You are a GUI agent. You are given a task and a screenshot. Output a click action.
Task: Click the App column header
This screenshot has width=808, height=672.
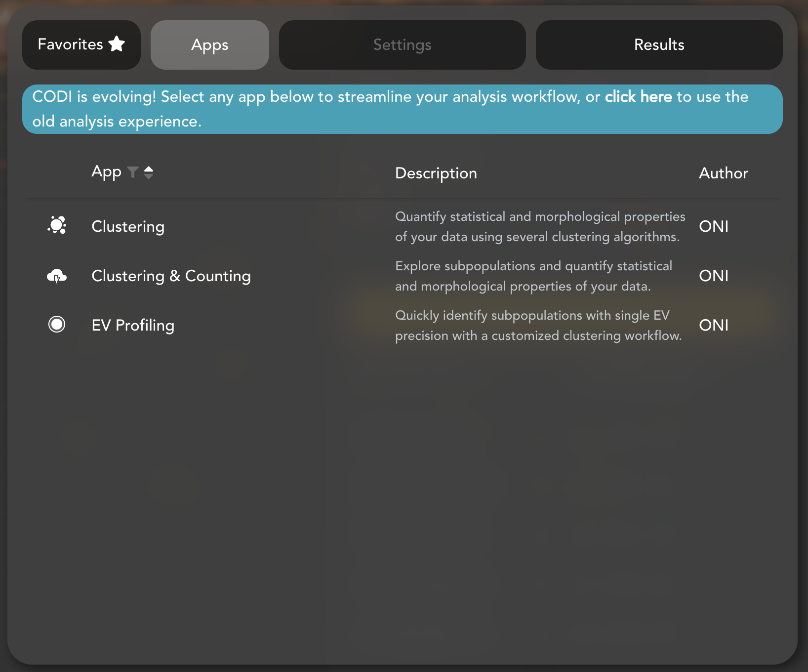[107, 172]
